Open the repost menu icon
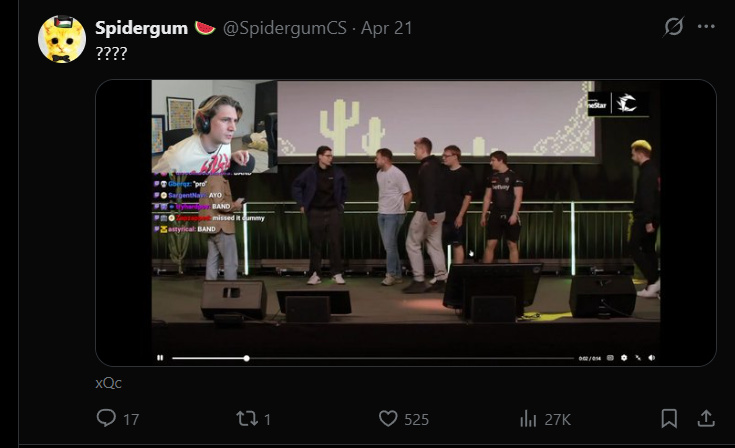Viewport: 735px width, 448px height. [246, 419]
